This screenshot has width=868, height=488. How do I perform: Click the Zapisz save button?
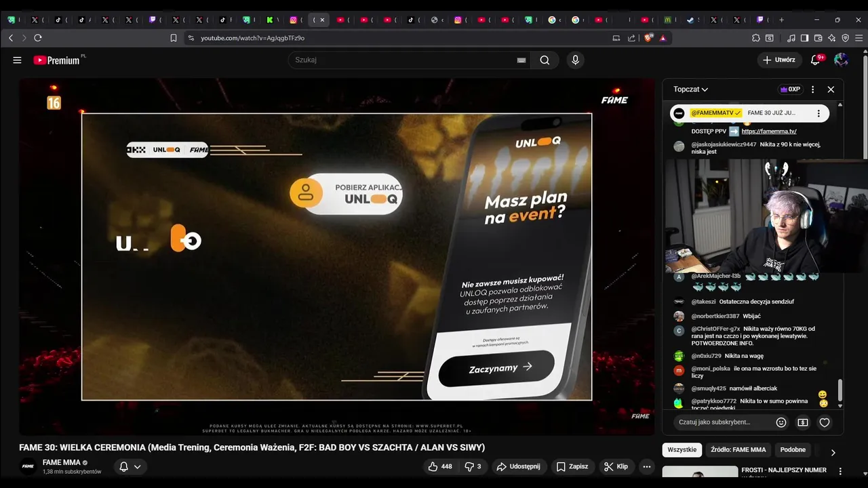point(572,466)
